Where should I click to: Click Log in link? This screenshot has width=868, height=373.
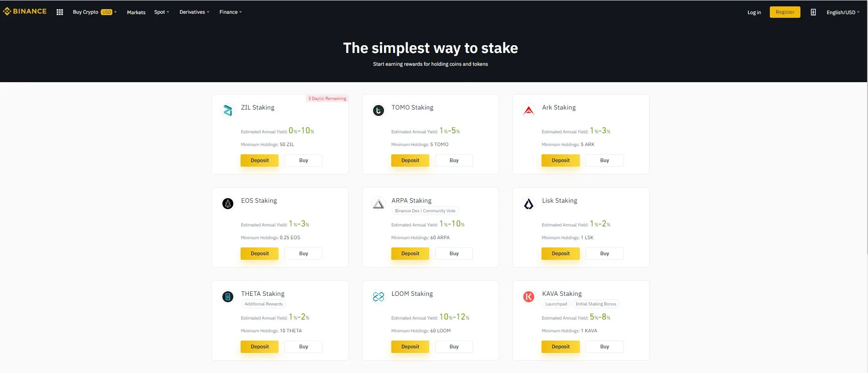754,12
